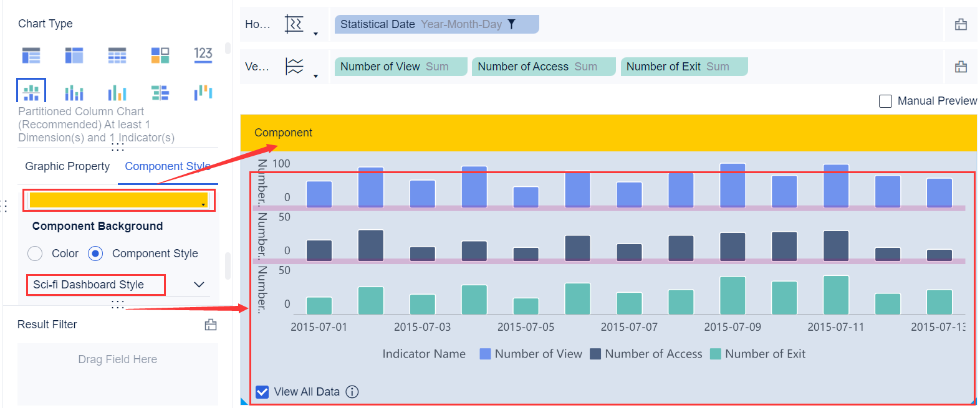Viewport: 980px width, 408px height.
Task: Click Number of View legend color square
Action: [x=485, y=354]
